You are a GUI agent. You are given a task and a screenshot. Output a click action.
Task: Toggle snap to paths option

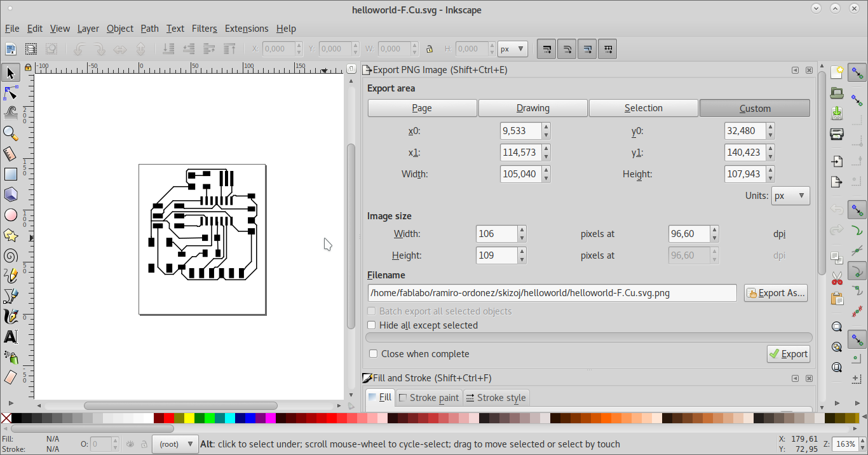coord(857,230)
